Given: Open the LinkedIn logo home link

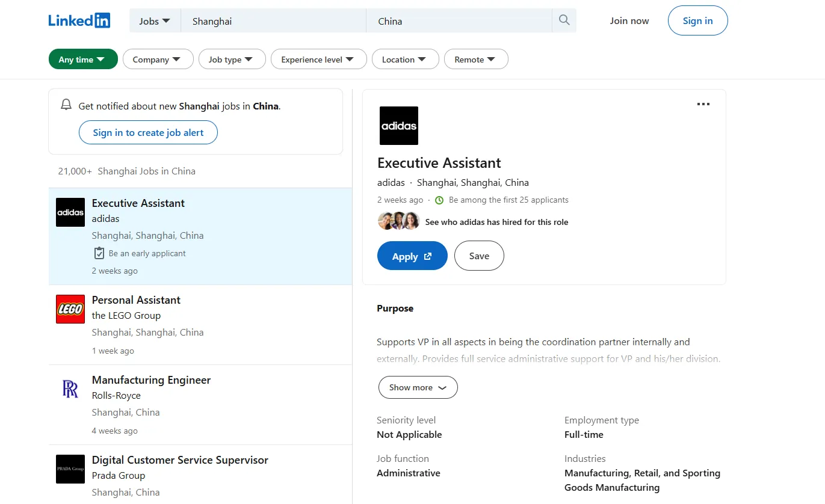Looking at the screenshot, I should point(79,20).
